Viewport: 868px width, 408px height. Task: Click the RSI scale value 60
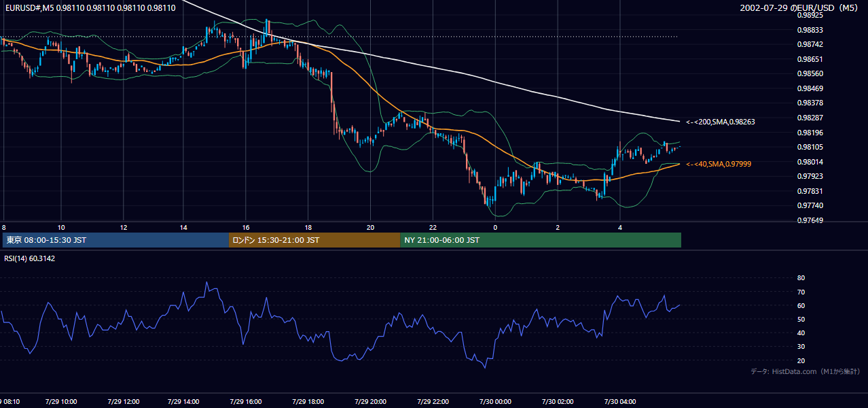click(801, 305)
